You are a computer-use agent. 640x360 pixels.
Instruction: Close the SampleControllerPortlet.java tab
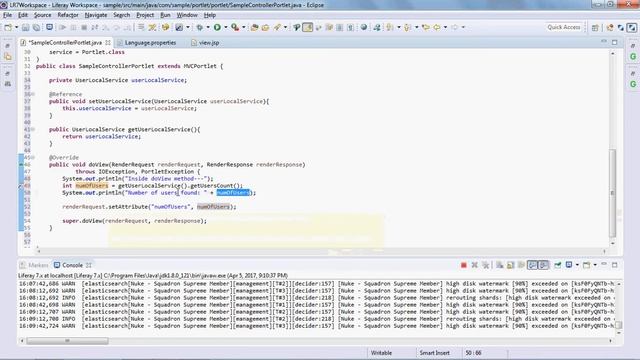click(x=108, y=42)
